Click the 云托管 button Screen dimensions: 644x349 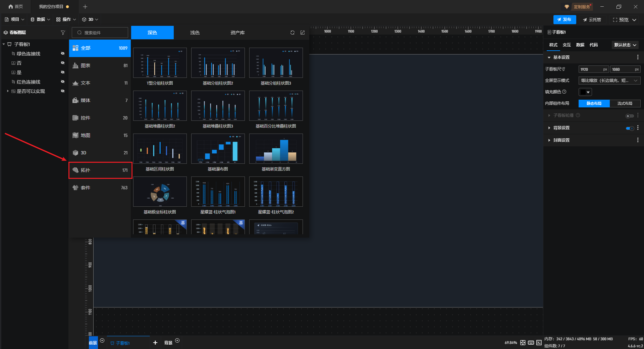(x=592, y=20)
